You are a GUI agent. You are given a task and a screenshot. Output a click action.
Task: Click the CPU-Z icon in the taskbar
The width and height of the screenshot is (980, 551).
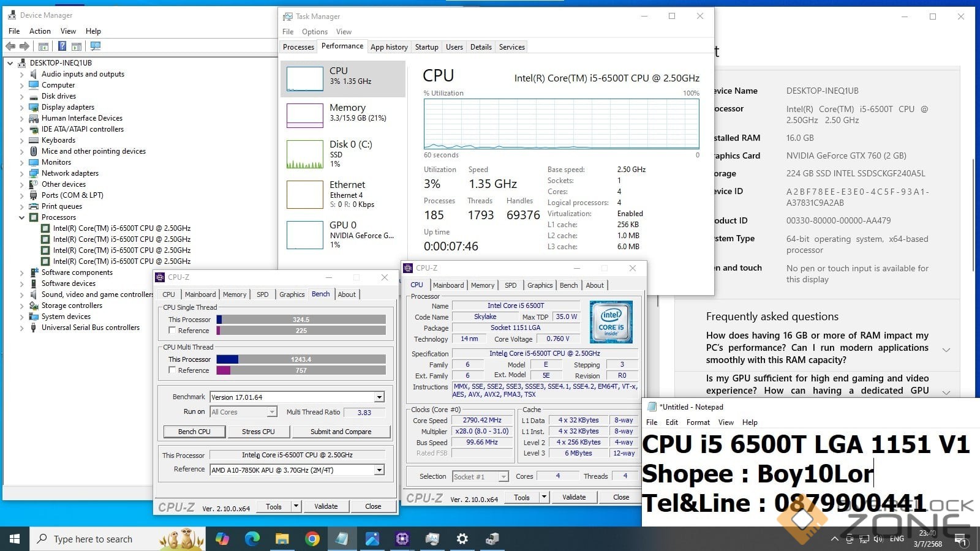pos(402,539)
